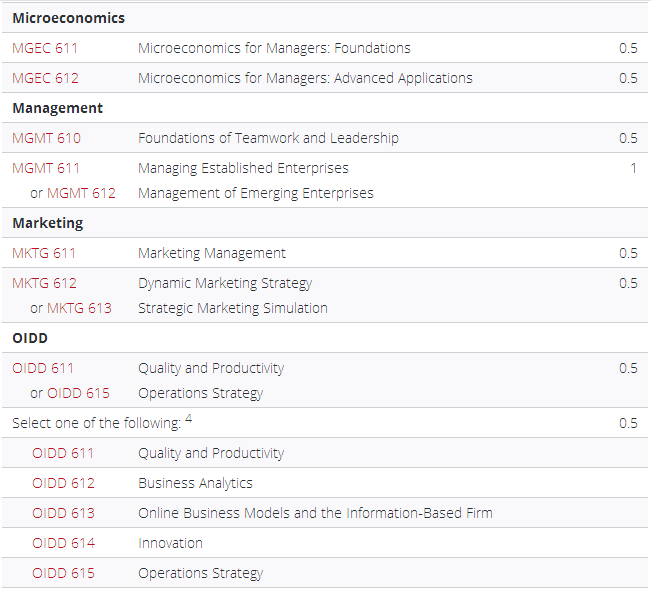Click footnote 4 next to 'Select one of the following'
The height and width of the screenshot is (591, 651).
click(x=189, y=419)
